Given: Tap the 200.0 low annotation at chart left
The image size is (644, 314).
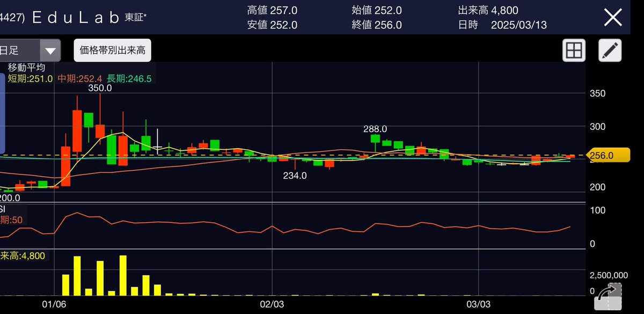Looking at the screenshot, I should (10, 198).
